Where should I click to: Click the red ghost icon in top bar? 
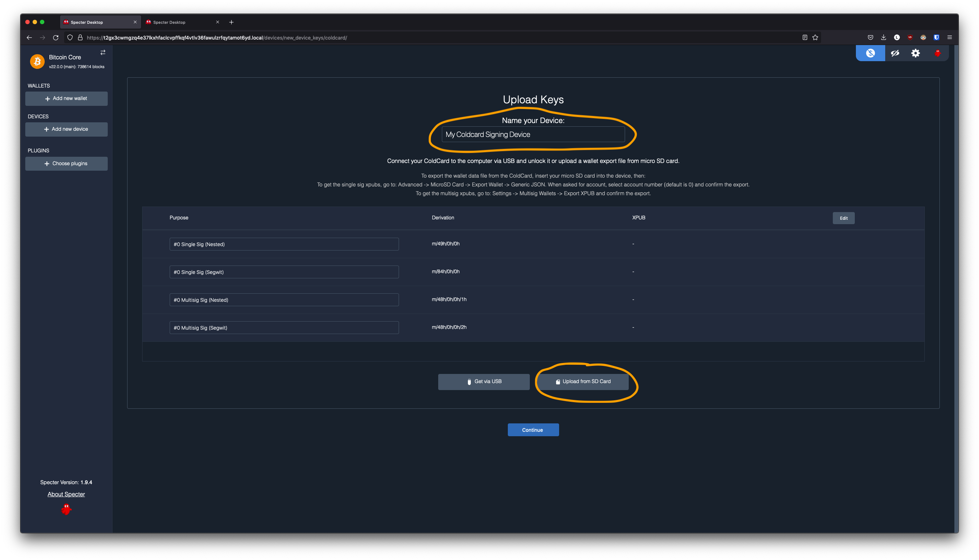coord(938,53)
